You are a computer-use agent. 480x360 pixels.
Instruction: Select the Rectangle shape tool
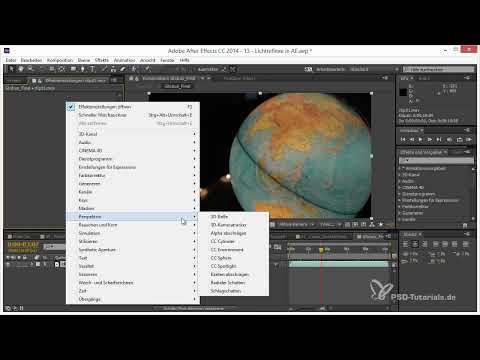pyautogui.click(x=73, y=69)
